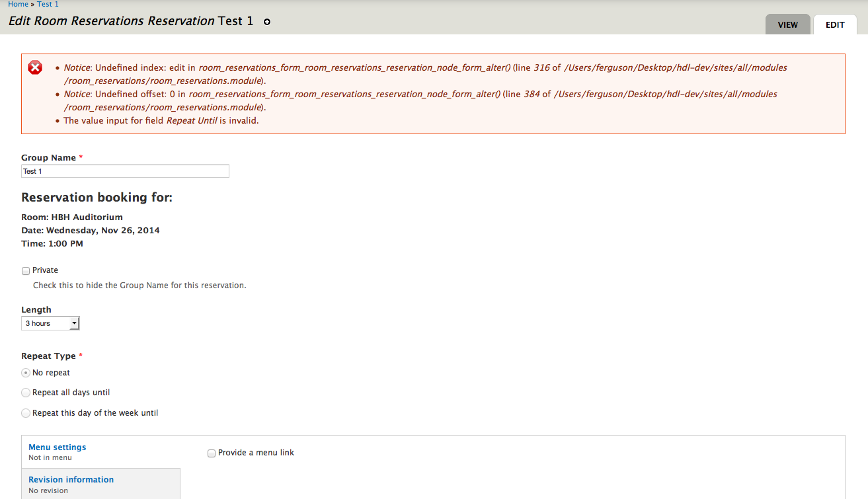Click the Length dropdown arrow
This screenshot has width=868, height=499.
[75, 323]
